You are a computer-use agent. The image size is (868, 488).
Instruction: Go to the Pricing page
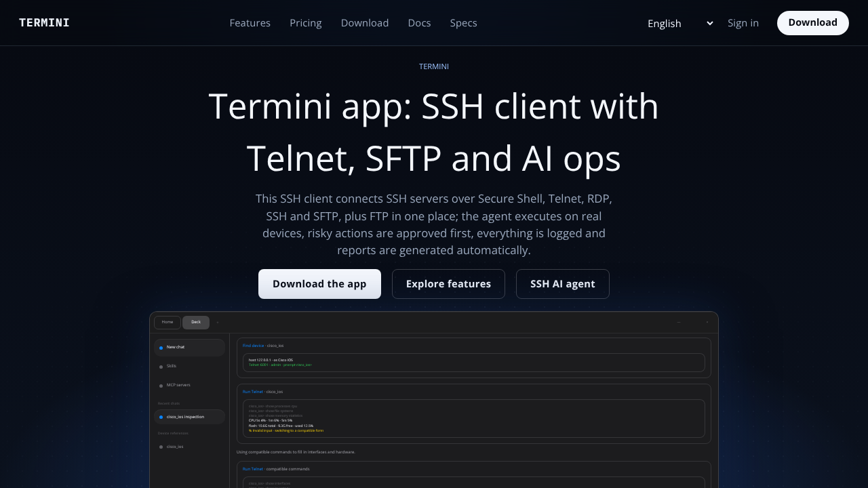point(306,23)
